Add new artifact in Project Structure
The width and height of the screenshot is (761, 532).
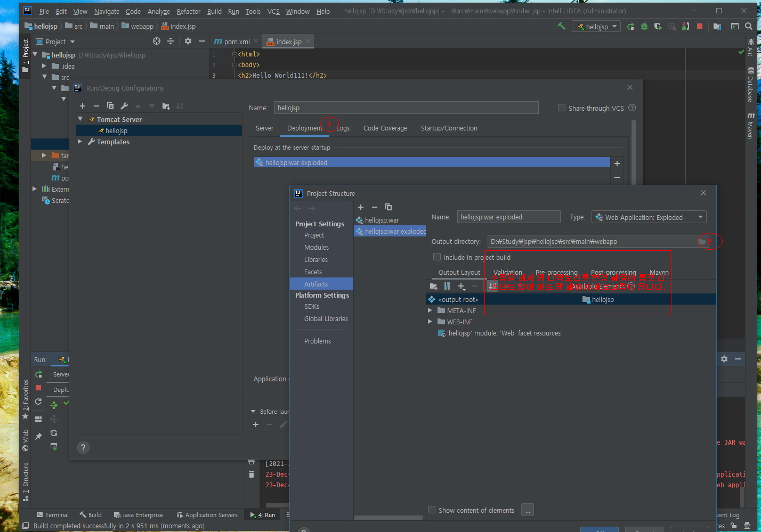361,207
